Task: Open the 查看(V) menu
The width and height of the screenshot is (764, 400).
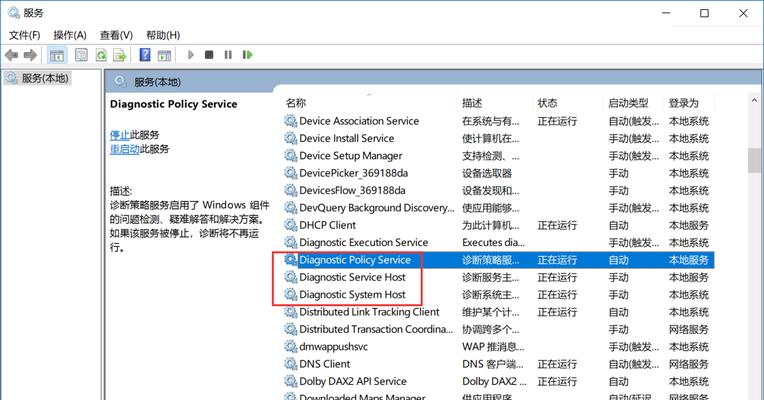Action: [116, 35]
